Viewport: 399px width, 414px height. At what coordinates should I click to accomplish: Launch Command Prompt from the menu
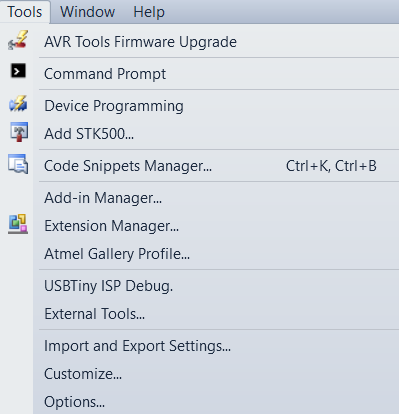click(217, 74)
